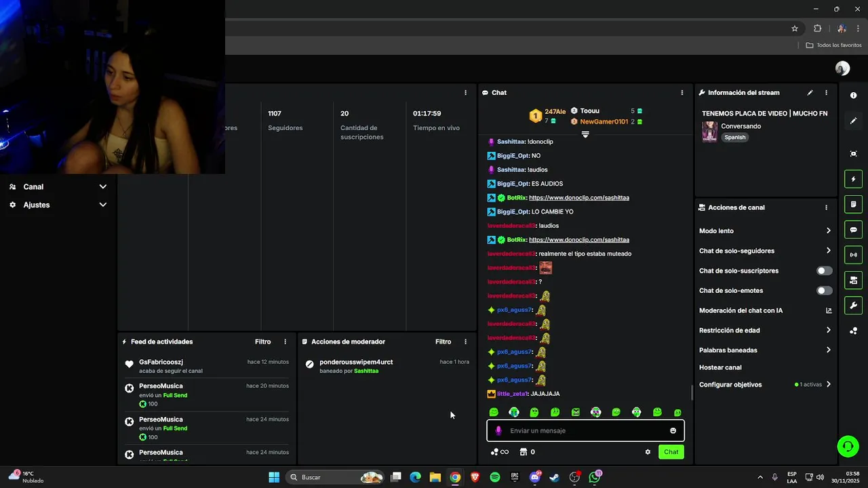Click the 247Ale top leaderboard name
868x488 pixels.
[x=555, y=112]
